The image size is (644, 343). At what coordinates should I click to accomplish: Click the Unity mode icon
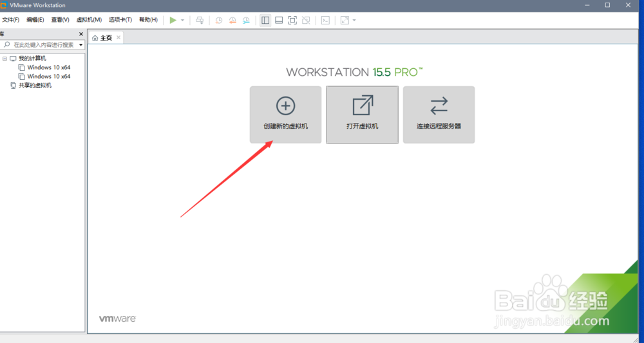(x=306, y=20)
